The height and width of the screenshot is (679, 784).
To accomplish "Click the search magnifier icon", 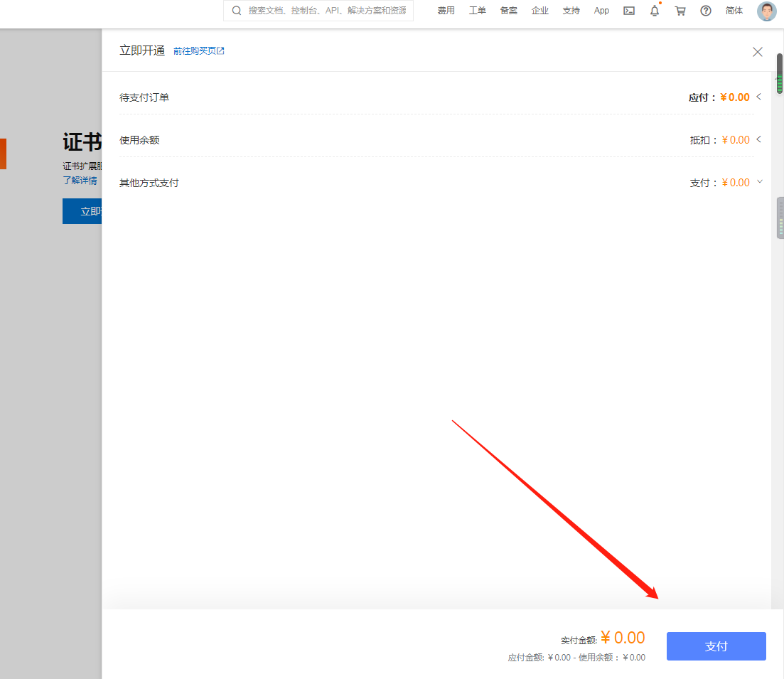I will pyautogui.click(x=237, y=11).
